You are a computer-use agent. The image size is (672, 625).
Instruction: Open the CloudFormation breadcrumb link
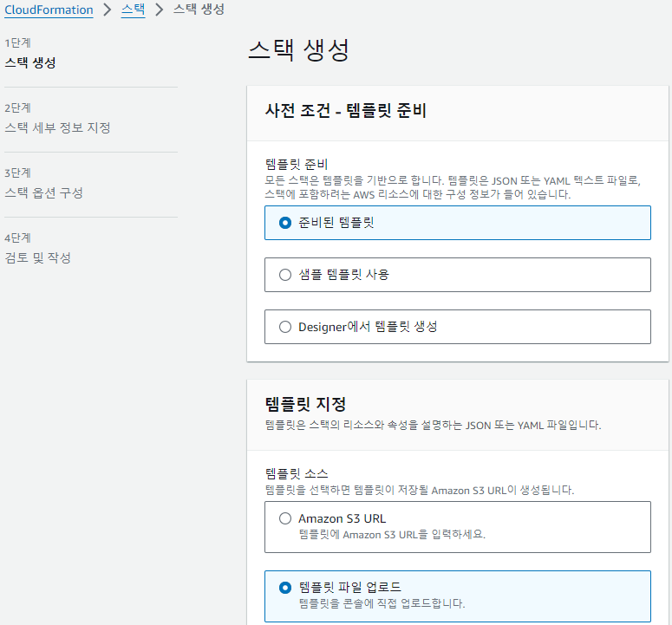(x=49, y=10)
